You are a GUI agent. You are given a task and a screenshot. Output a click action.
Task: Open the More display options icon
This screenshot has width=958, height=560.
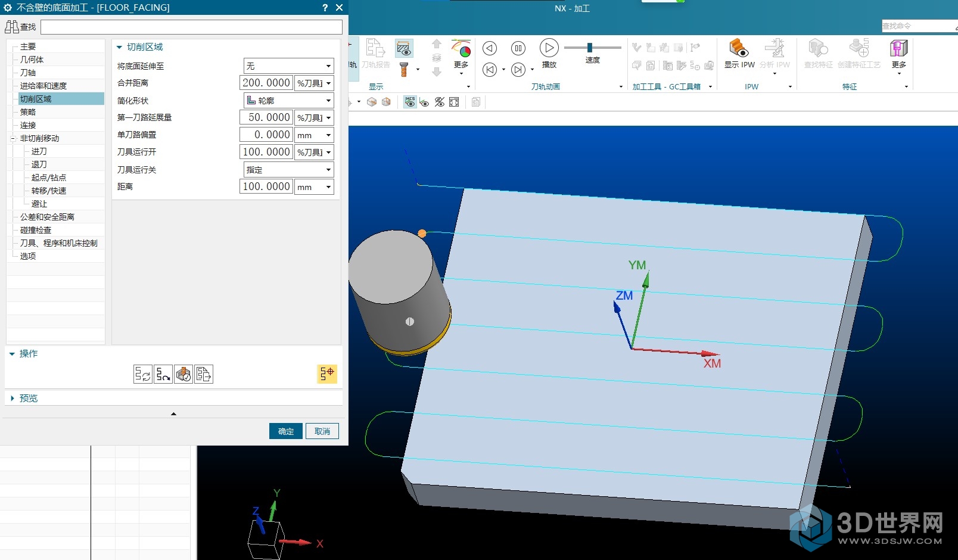(461, 55)
